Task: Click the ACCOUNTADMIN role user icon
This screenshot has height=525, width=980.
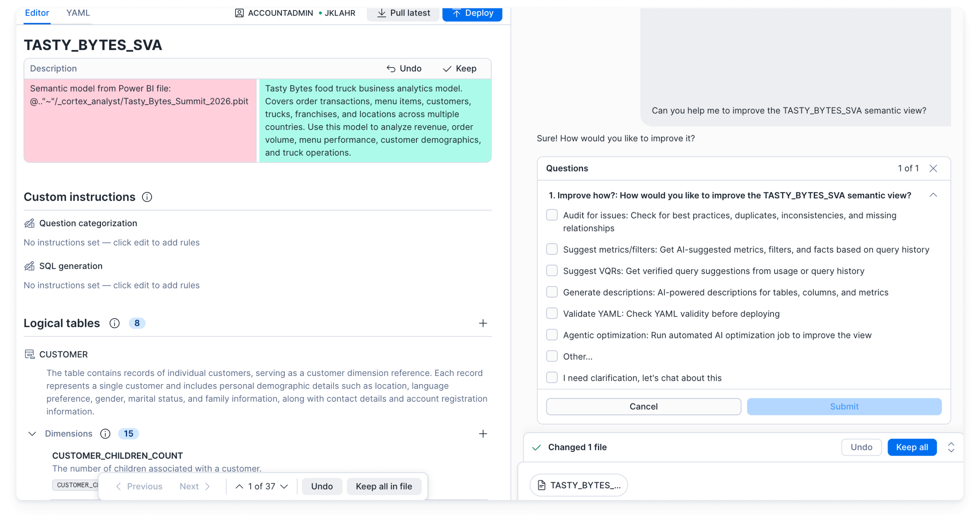Action: pyautogui.click(x=239, y=13)
